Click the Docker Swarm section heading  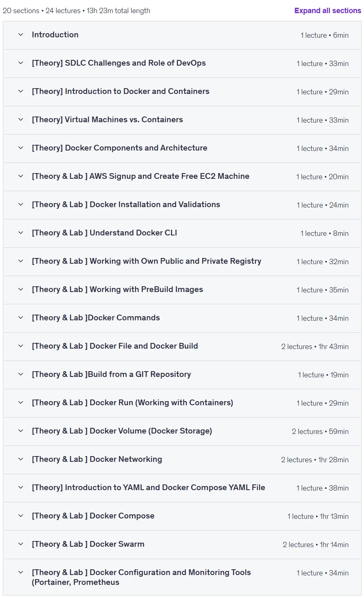[88, 544]
